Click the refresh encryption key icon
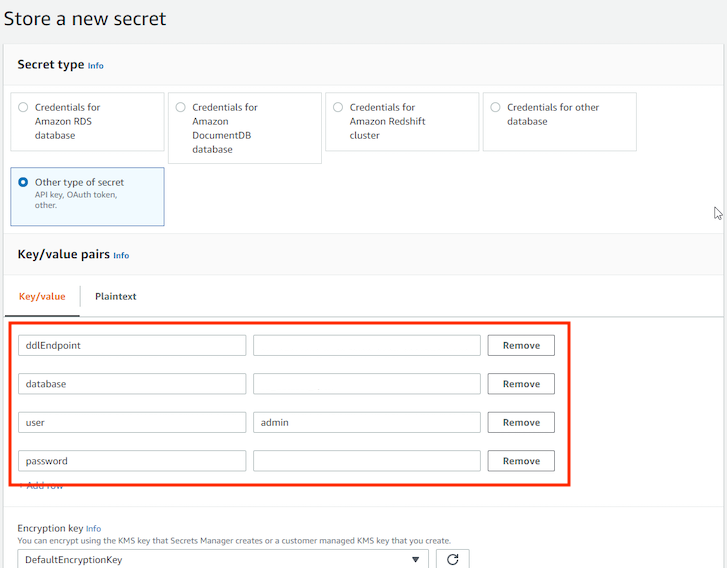727x568 pixels. tap(452, 559)
